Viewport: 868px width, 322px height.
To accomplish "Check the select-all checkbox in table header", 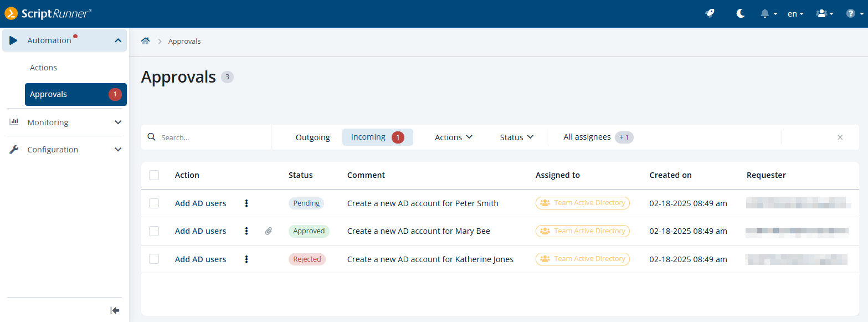I will click(154, 175).
